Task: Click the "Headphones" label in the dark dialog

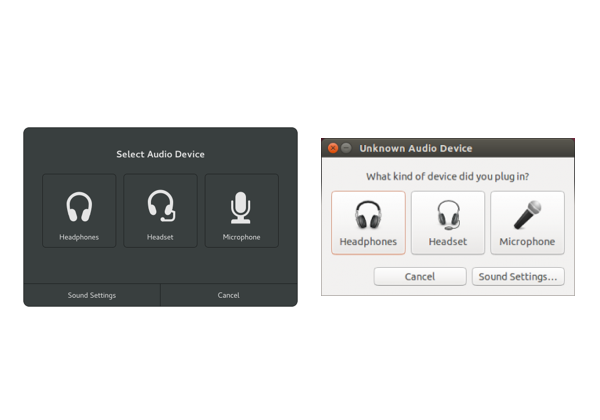Action: point(79,238)
